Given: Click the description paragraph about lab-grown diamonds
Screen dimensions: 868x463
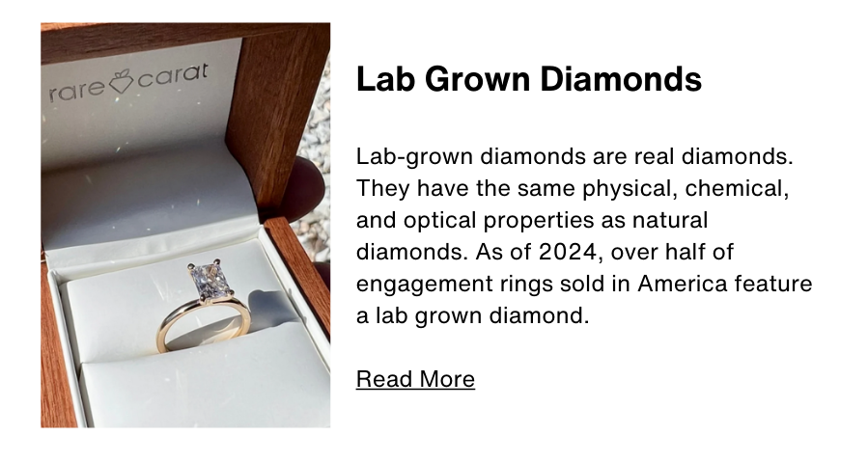Looking at the screenshot, I should click(x=584, y=236).
